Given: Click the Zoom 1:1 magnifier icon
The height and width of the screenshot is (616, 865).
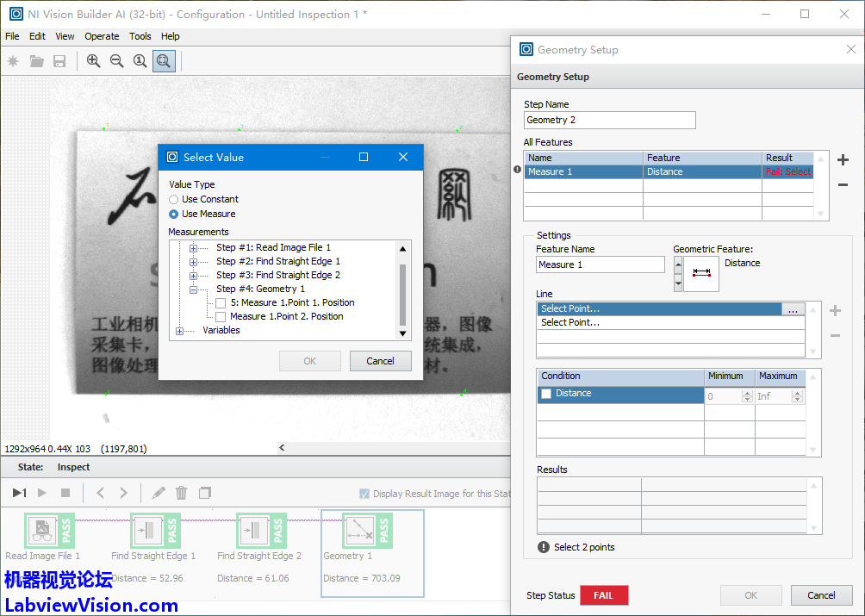Looking at the screenshot, I should point(140,61).
